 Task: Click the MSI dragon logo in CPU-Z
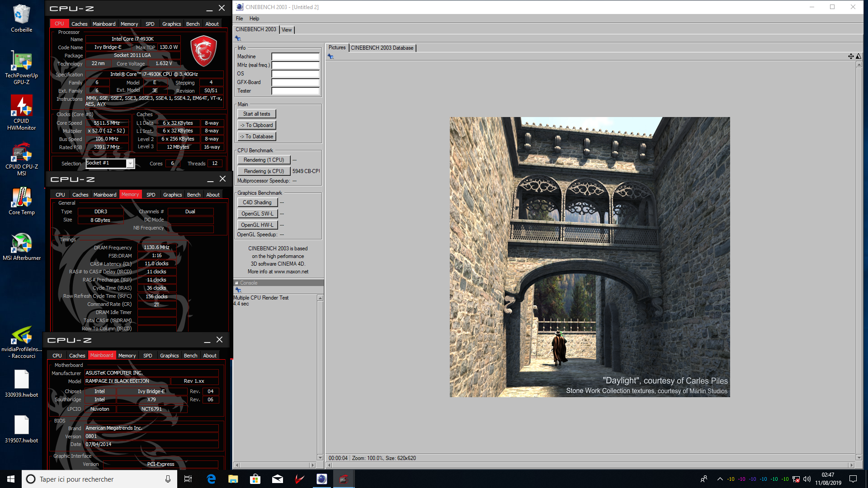(x=203, y=52)
